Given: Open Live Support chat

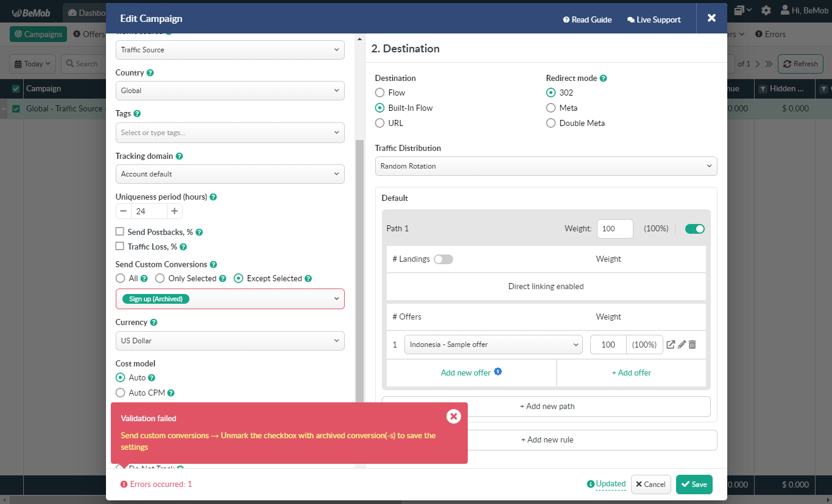Looking at the screenshot, I should [654, 19].
